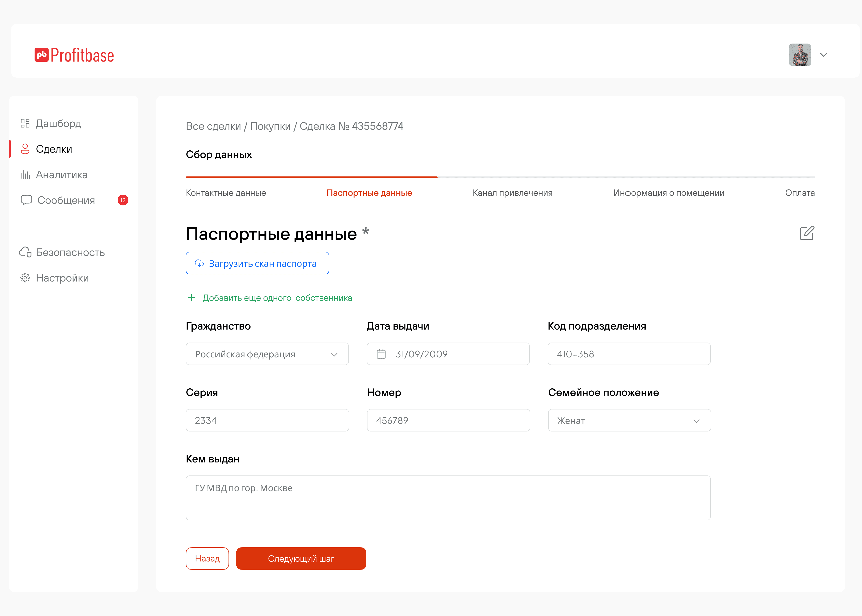The width and height of the screenshot is (862, 616).
Task: Open Аналитика bar chart icon
Action: pyautogui.click(x=25, y=174)
